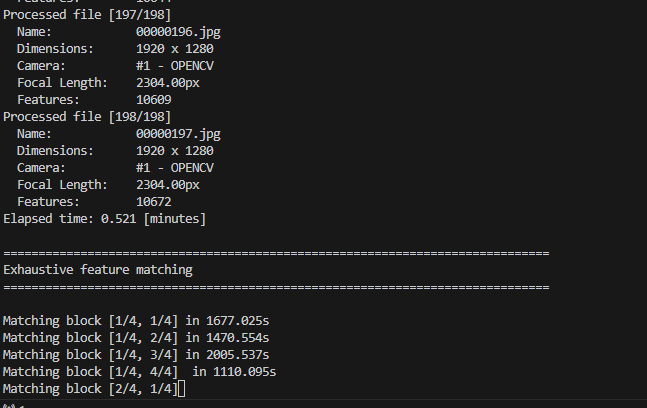Click the Dimensions value for 00000197.jpg
Viewport: 647px width, 408px height.
pyautogui.click(x=175, y=151)
